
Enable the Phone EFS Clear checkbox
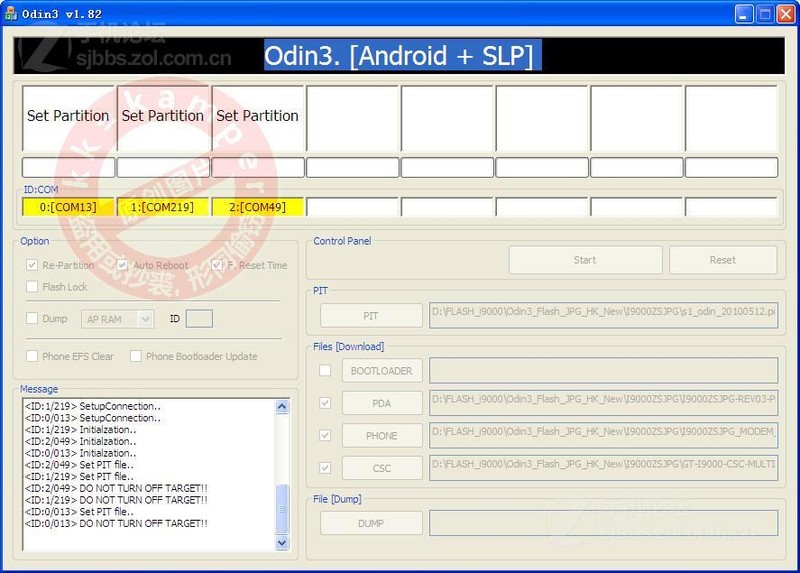[x=33, y=356]
